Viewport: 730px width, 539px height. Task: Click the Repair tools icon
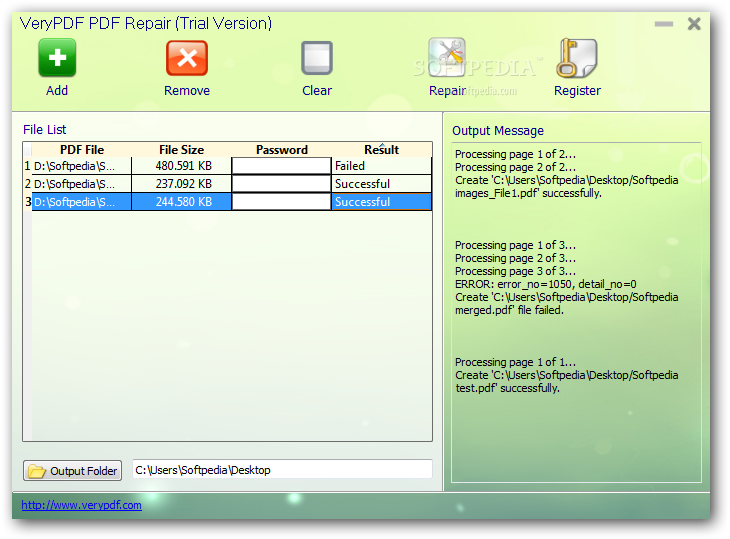[447, 57]
